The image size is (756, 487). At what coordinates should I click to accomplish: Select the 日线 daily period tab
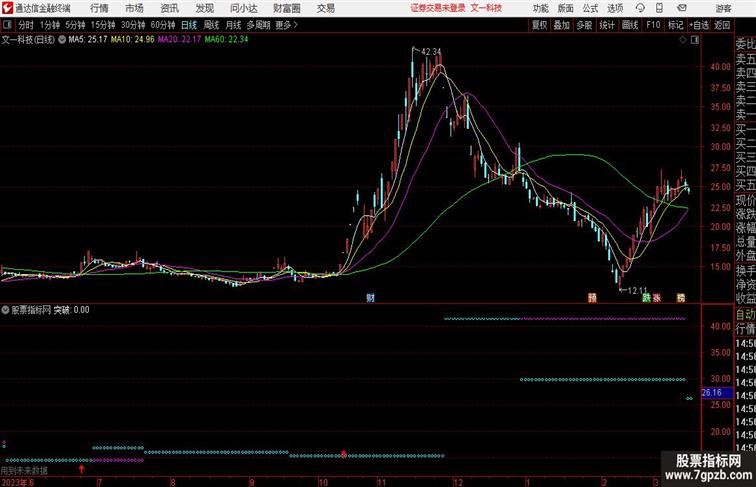pyautogui.click(x=189, y=25)
